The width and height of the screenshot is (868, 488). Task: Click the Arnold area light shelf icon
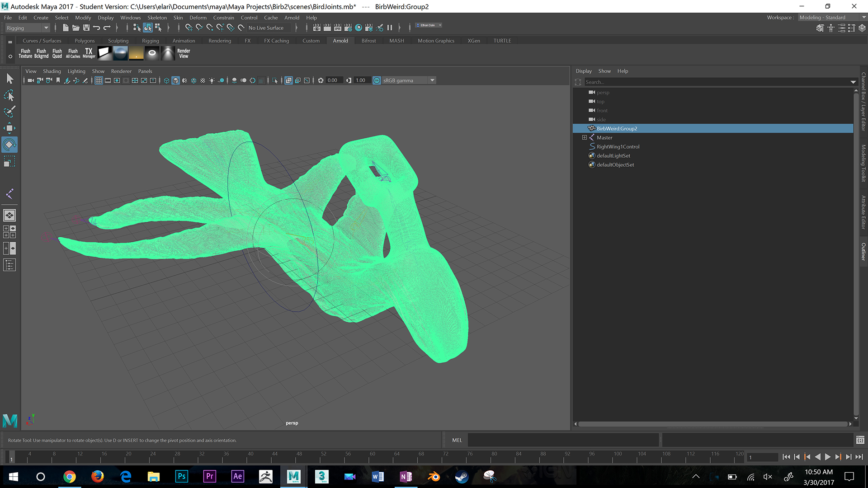click(104, 53)
